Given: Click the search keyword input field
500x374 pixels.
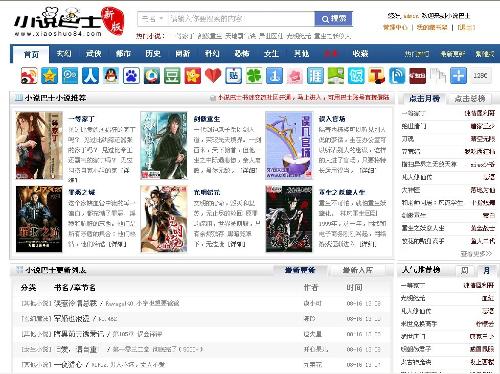Looking at the screenshot, I should [240, 19].
